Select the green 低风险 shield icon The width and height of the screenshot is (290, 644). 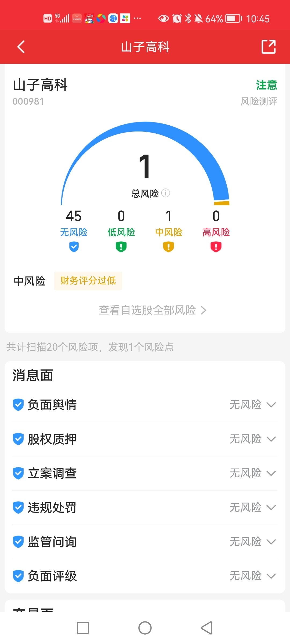(x=121, y=247)
